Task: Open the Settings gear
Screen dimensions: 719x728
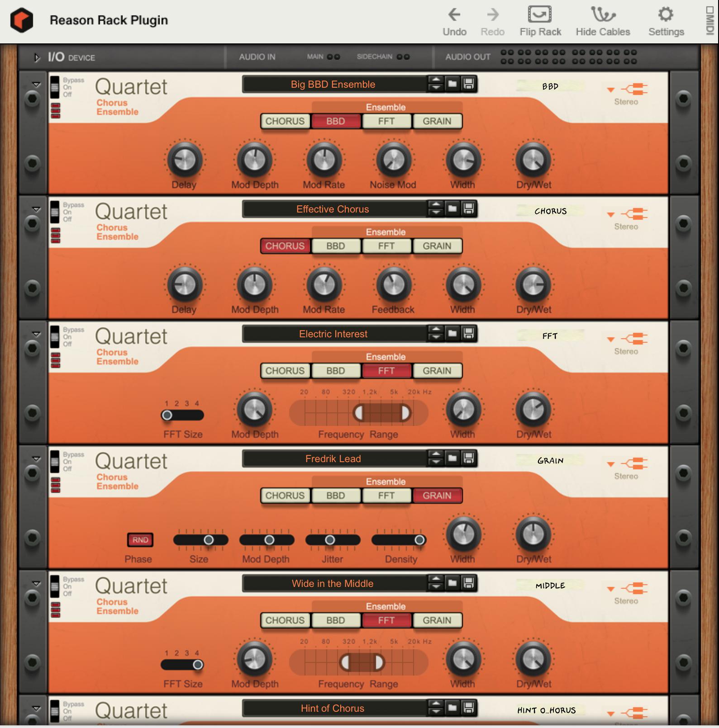Action: click(666, 14)
